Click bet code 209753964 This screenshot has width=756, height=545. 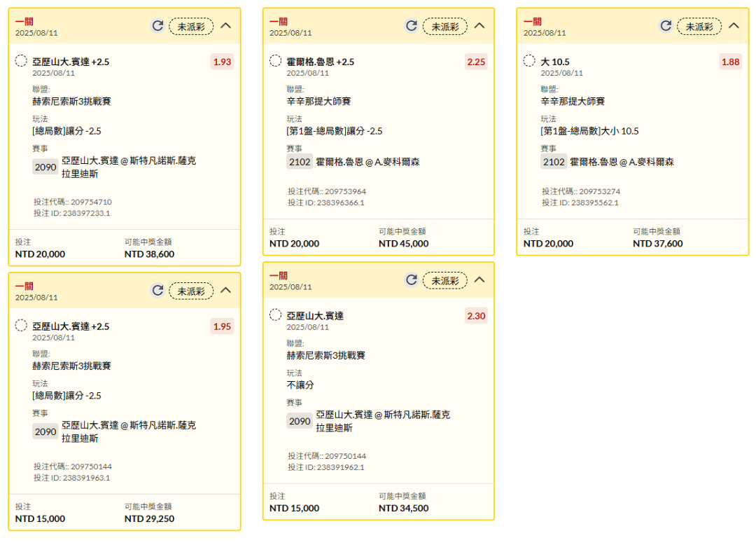click(345, 191)
